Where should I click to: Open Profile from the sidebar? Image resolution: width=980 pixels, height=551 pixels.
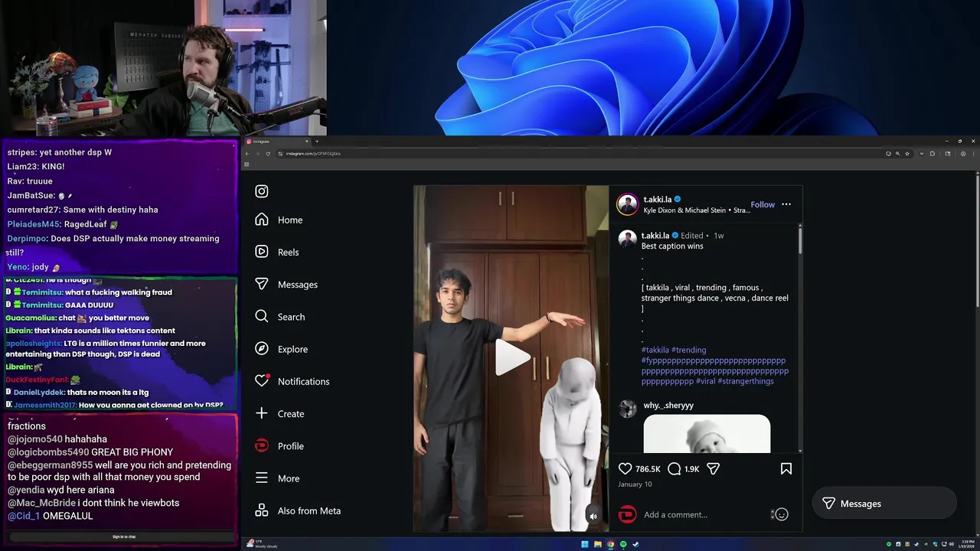click(x=279, y=446)
